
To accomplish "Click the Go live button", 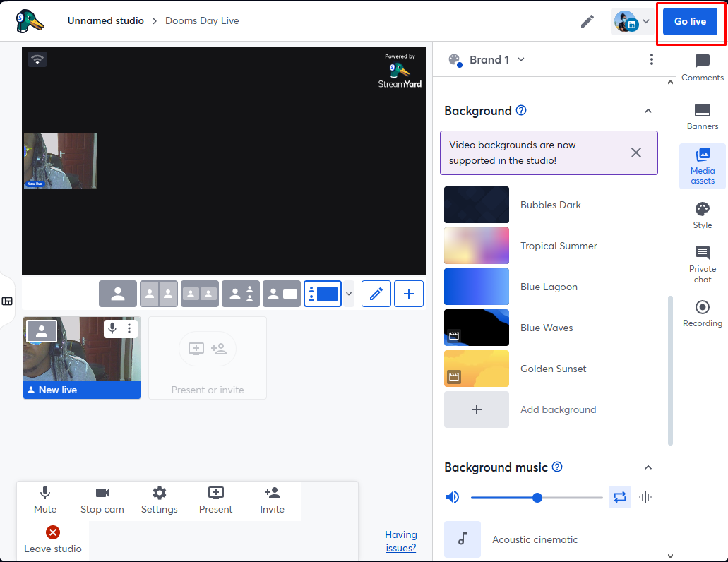I will pos(690,21).
